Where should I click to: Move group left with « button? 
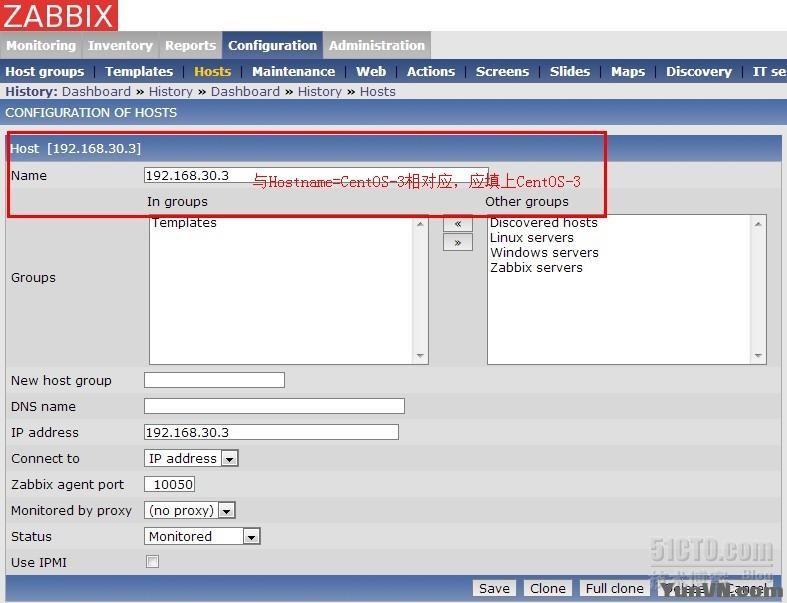pos(457,224)
